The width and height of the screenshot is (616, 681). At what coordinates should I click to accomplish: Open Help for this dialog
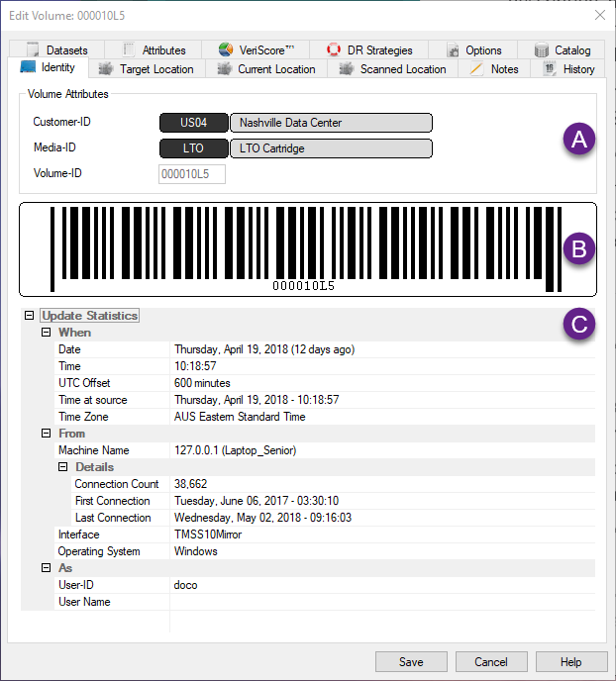[x=570, y=661]
